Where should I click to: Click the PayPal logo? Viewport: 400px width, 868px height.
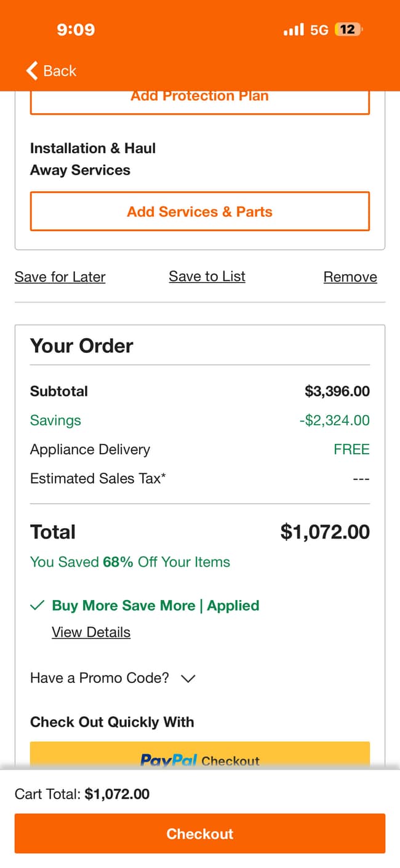169,760
